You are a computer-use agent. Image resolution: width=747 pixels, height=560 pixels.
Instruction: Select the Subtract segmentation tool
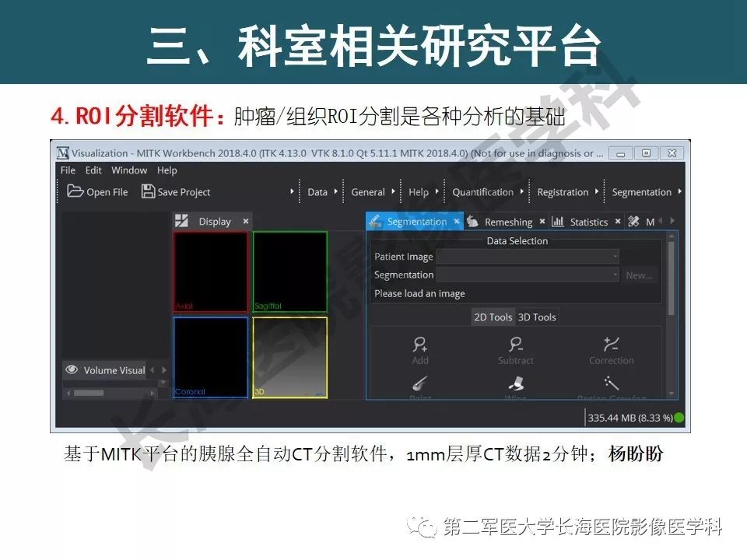pyautogui.click(x=515, y=351)
